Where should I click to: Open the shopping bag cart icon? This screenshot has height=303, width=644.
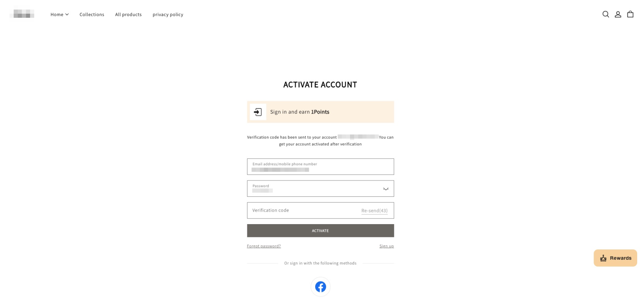coord(630,14)
